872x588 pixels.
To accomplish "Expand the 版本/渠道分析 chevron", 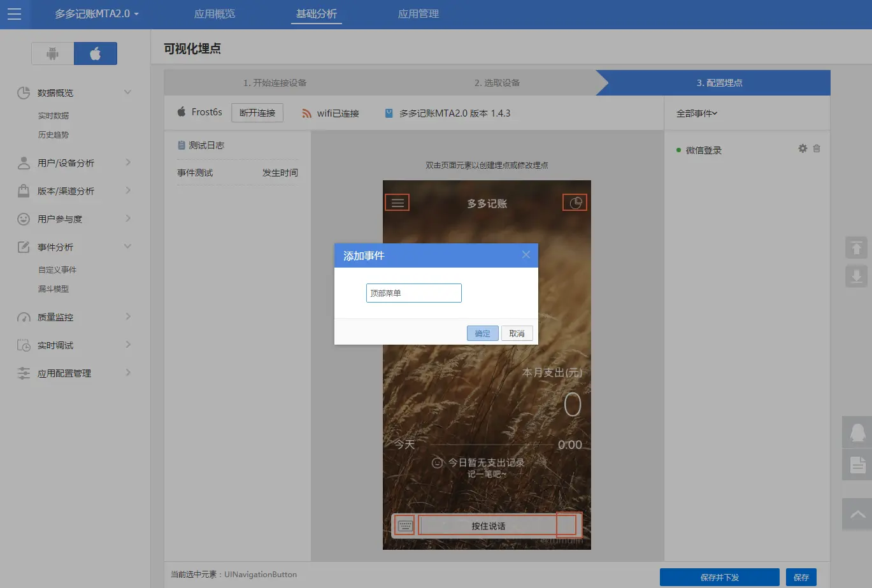I will 128,190.
